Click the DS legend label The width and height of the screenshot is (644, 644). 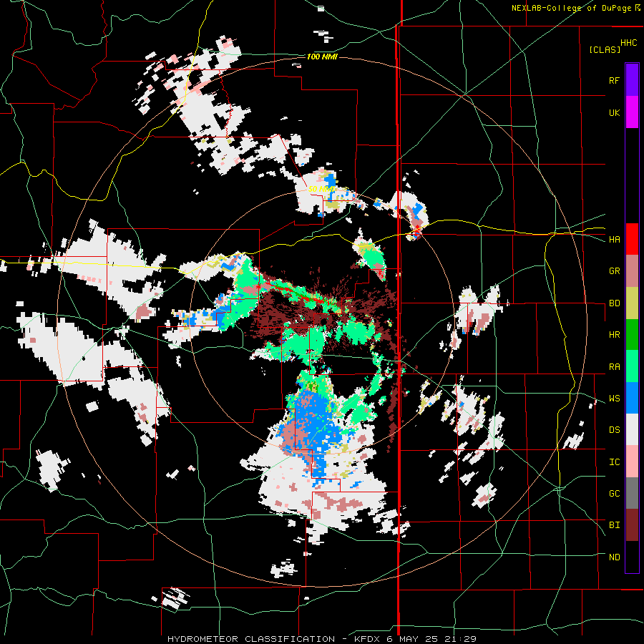point(614,430)
